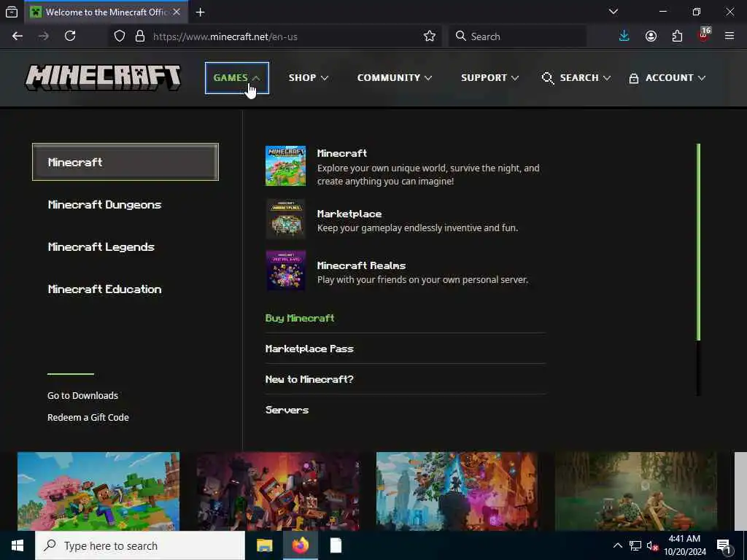The height and width of the screenshot is (560, 747).
Task: Expand the COMMUNITY dropdown
Action: click(x=395, y=78)
